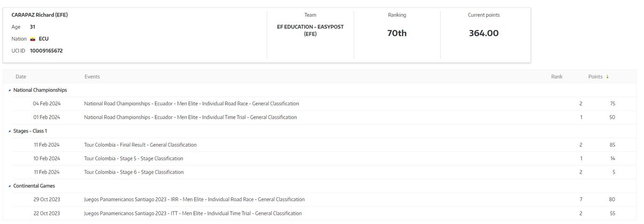The width and height of the screenshot is (644, 224).
Task: Open Juegos Panamericanos IRR Road Race row
Action: [320, 199]
